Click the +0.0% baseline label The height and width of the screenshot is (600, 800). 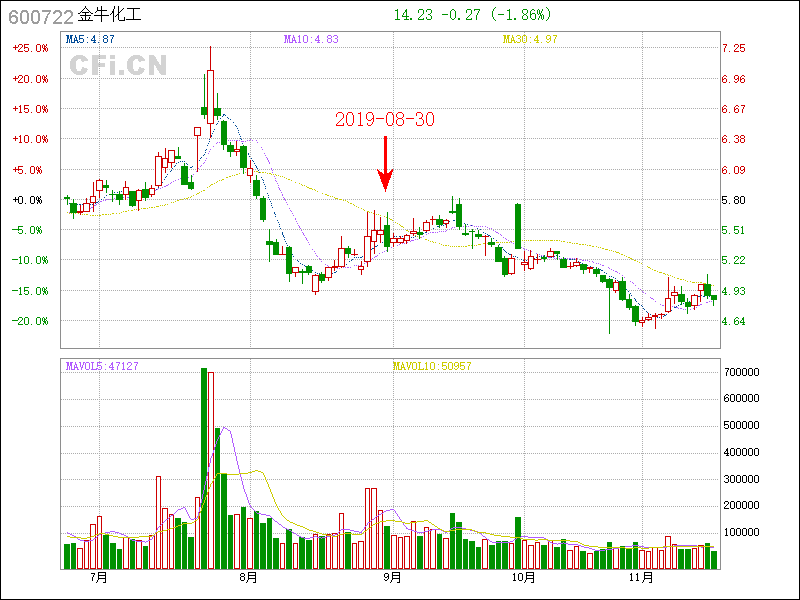(28, 200)
